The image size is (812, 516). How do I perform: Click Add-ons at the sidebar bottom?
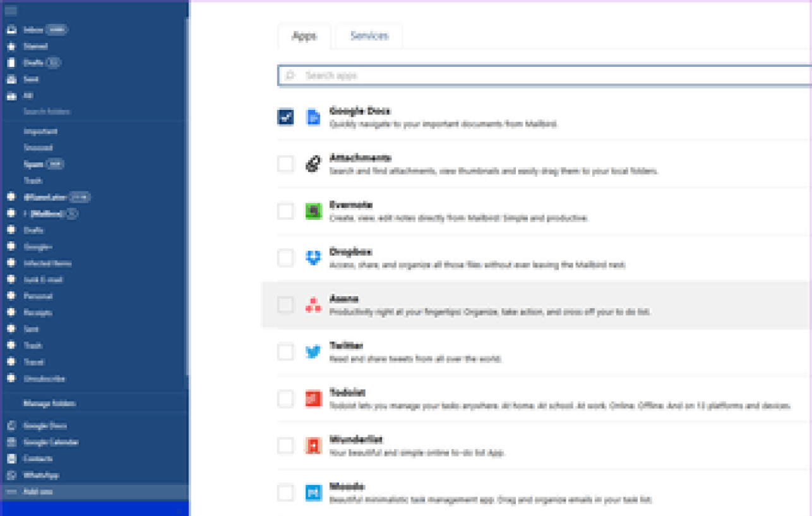click(x=38, y=491)
